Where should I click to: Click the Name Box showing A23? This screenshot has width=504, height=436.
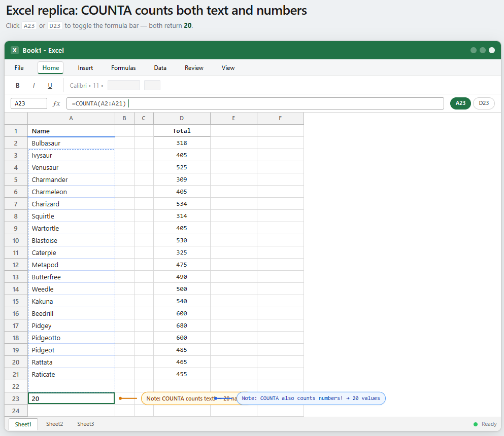coord(29,103)
